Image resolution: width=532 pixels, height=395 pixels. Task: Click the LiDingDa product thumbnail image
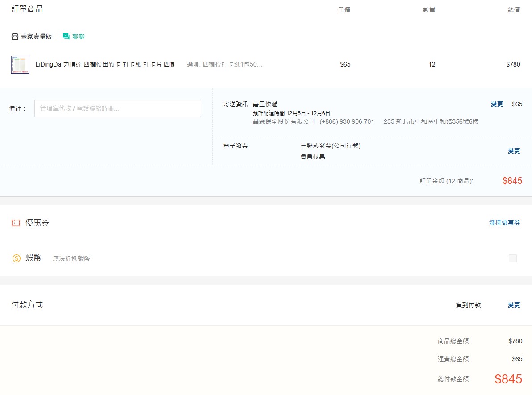[20, 65]
